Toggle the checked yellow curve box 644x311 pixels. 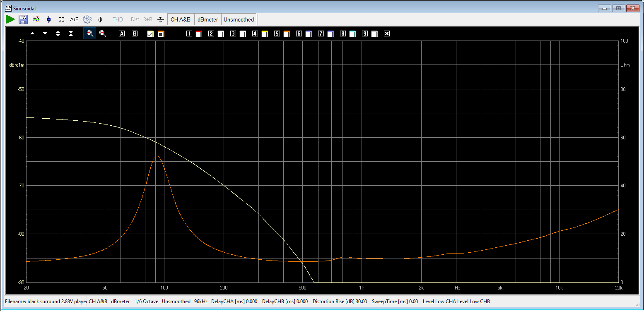(150, 34)
